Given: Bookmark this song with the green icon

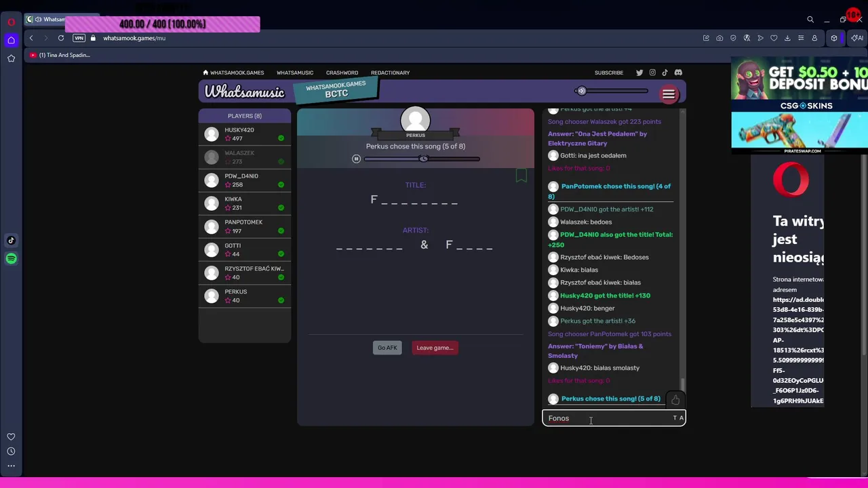Looking at the screenshot, I should [x=521, y=176].
